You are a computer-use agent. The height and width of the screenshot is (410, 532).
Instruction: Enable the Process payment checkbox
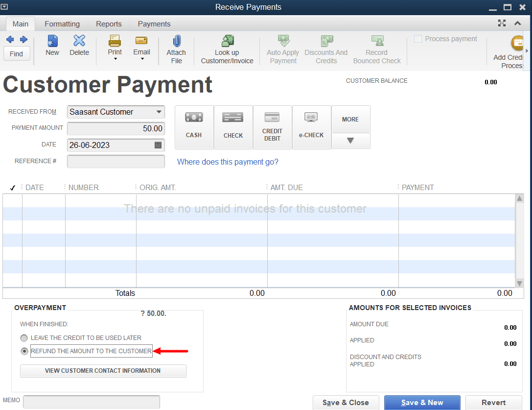pyautogui.click(x=418, y=39)
